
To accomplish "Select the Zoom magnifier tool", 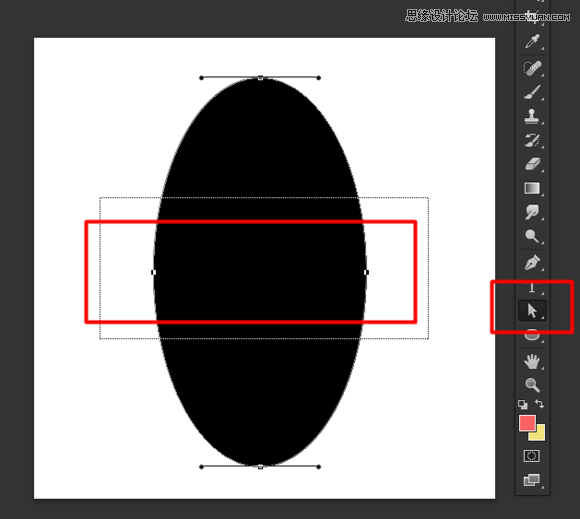I will click(532, 385).
